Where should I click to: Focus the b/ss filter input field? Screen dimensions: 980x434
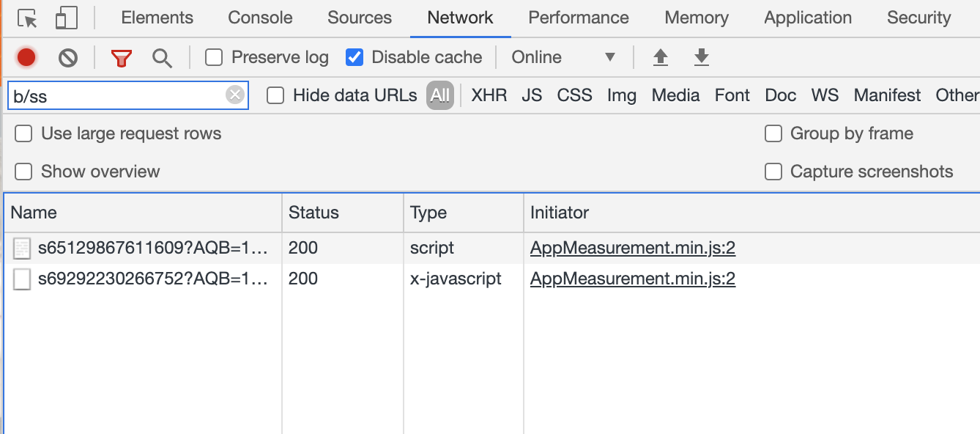pyautogui.click(x=117, y=95)
